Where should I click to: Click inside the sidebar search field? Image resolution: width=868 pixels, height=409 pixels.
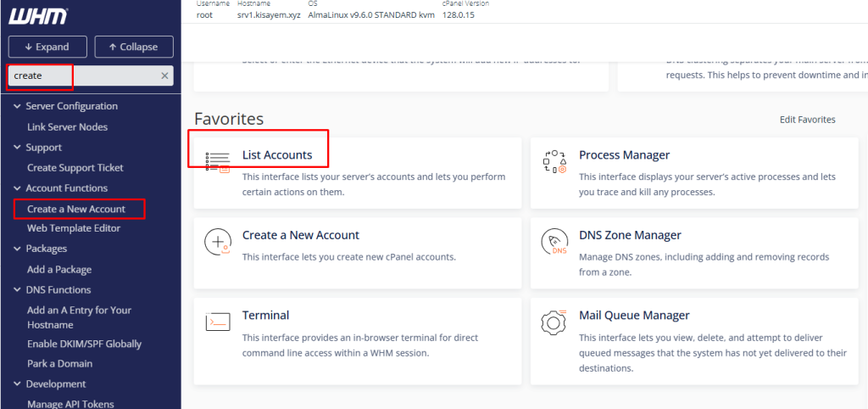(85, 76)
